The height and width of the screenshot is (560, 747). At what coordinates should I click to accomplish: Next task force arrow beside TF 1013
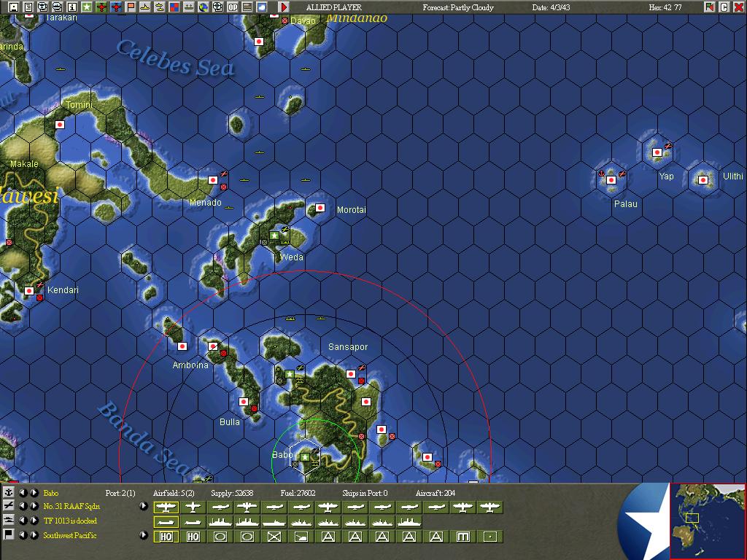click(34, 520)
